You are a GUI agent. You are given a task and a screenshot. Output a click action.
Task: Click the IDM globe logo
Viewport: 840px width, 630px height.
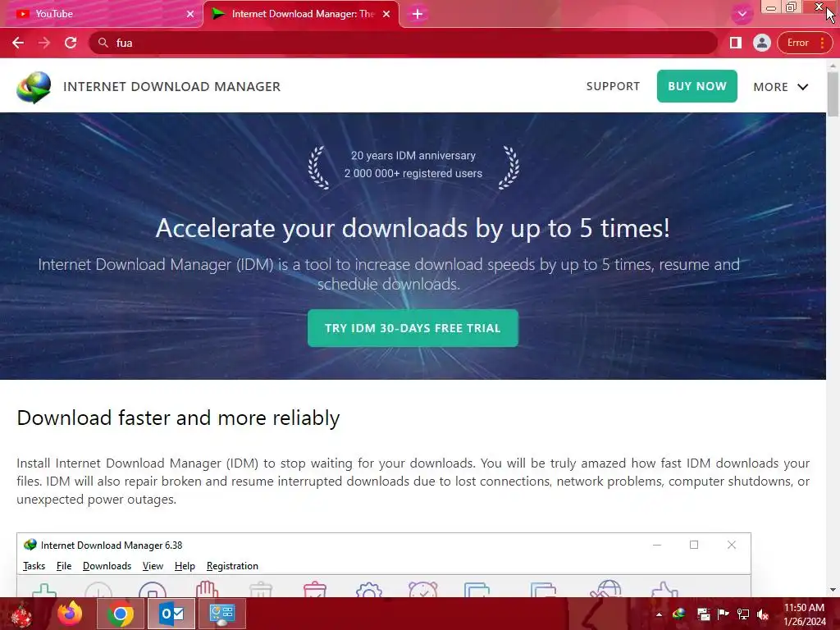click(34, 87)
